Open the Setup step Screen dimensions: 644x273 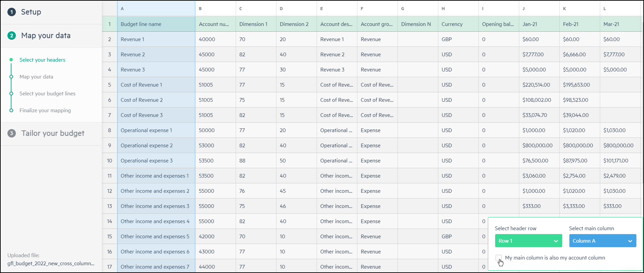(x=51, y=12)
